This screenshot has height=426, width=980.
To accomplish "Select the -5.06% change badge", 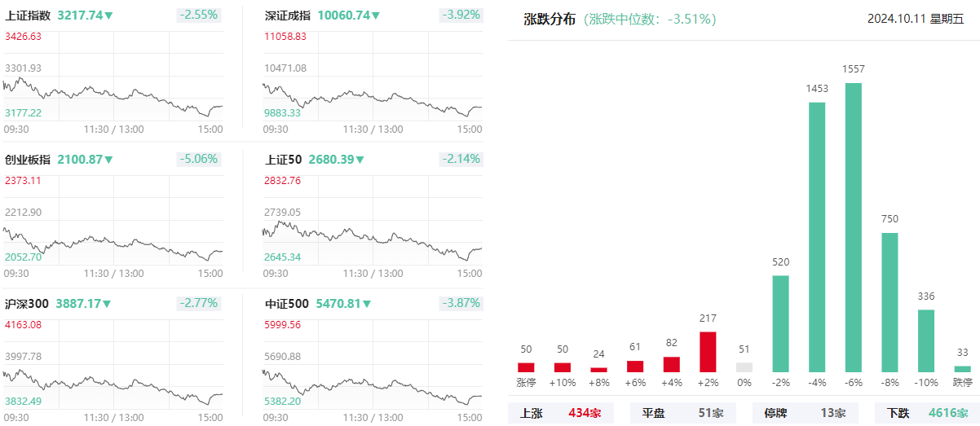I will 198,159.
